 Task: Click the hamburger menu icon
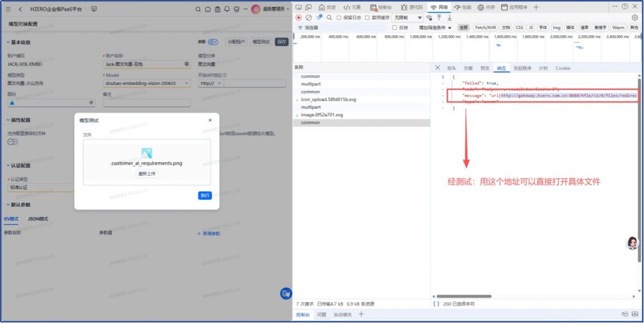(x=8, y=9)
